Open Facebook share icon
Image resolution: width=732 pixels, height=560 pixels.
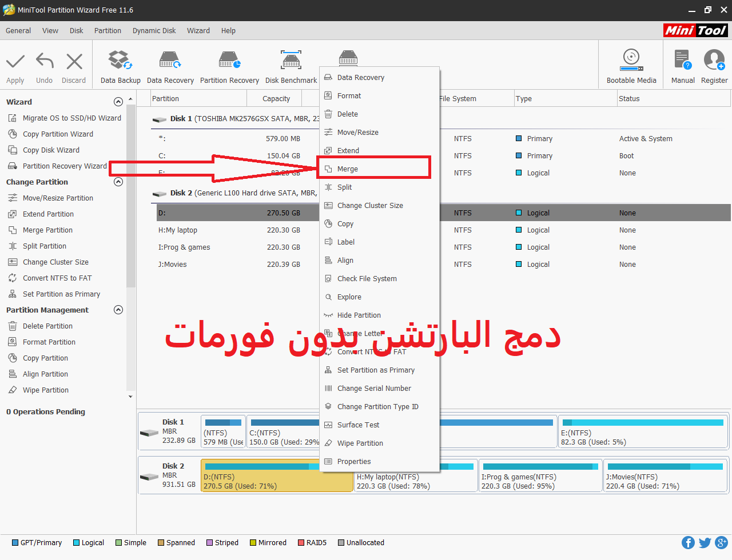(x=689, y=542)
